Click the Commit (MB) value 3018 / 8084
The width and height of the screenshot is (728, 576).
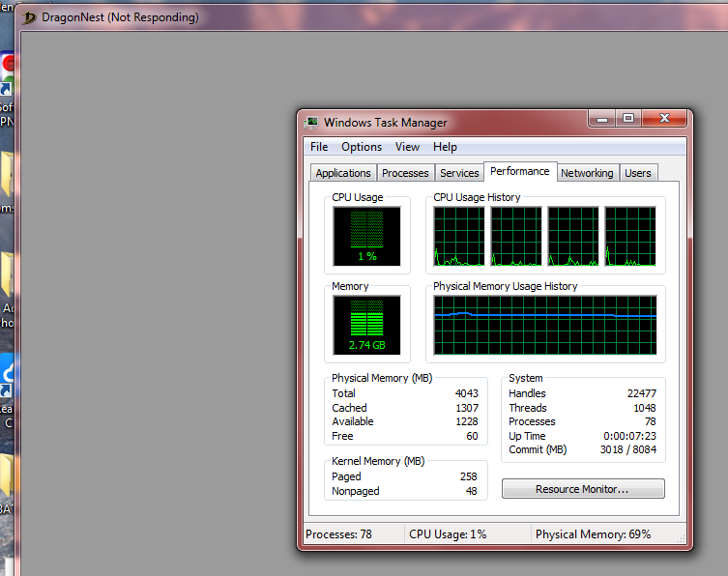pyautogui.click(x=628, y=449)
